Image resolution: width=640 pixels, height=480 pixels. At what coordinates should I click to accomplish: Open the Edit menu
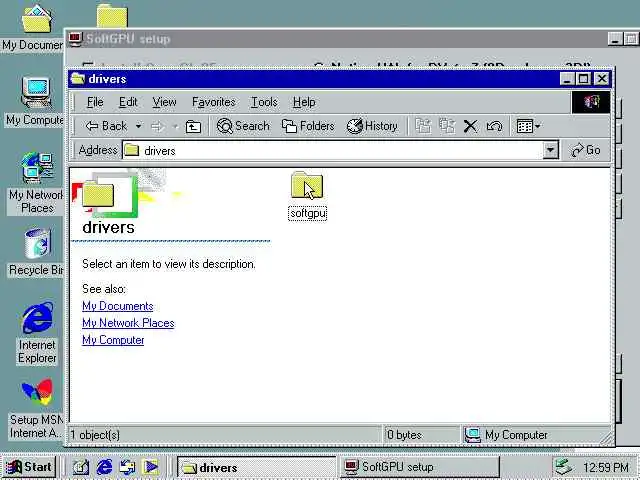pyautogui.click(x=128, y=102)
